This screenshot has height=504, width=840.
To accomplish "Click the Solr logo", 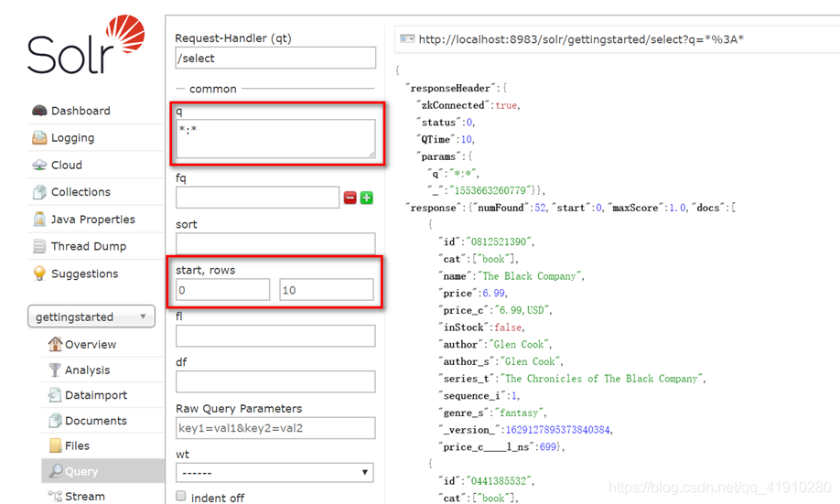I will (86, 45).
